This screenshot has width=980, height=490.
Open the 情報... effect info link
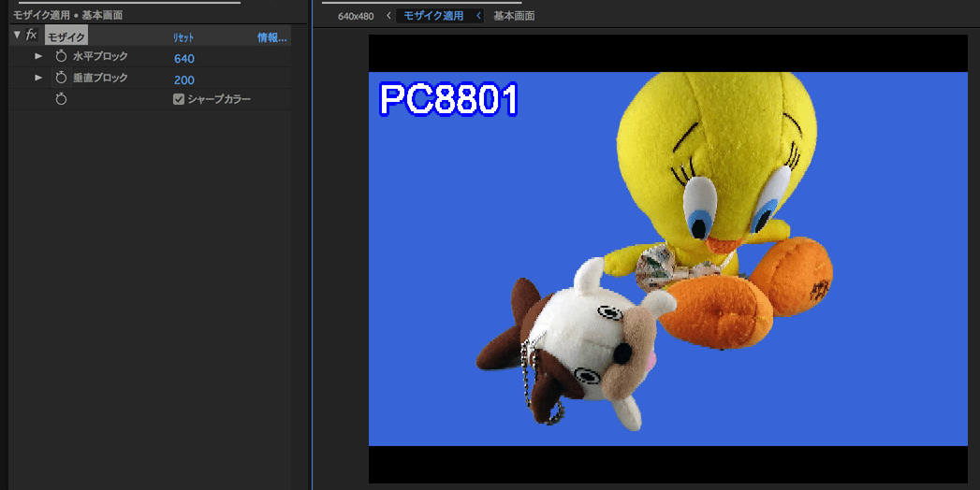271,37
